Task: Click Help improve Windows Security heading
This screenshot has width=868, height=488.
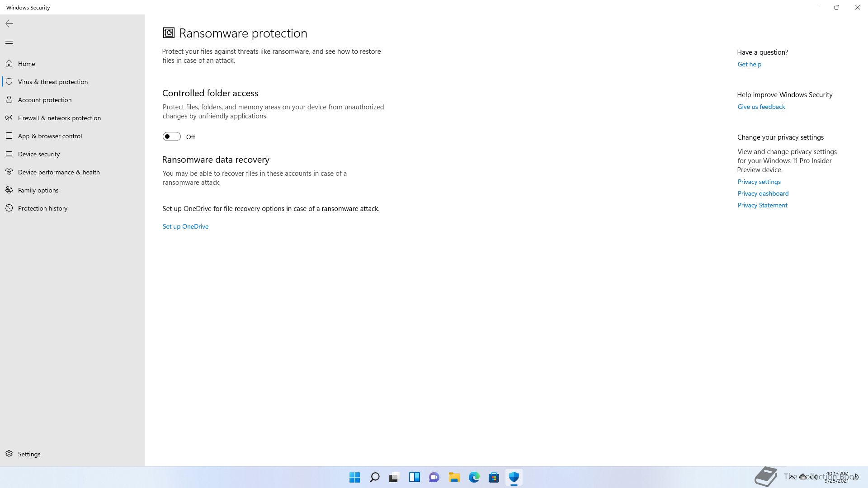Action: (x=785, y=95)
